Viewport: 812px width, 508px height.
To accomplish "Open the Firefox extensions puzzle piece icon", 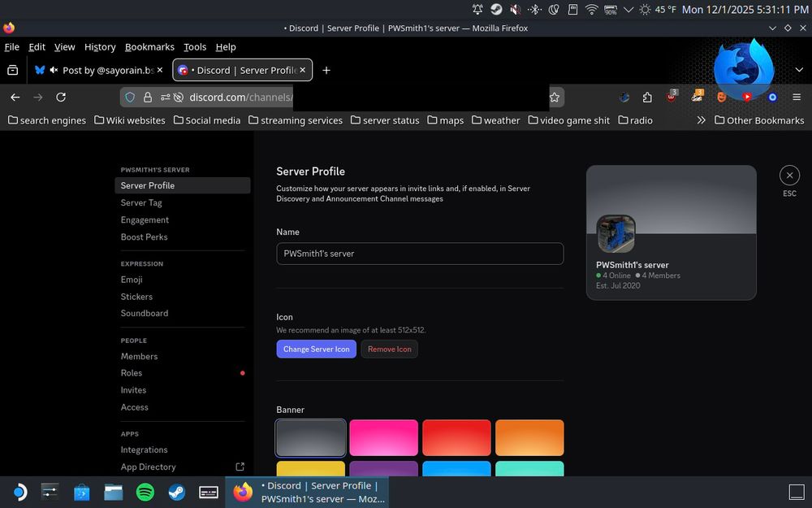I will pos(647,97).
